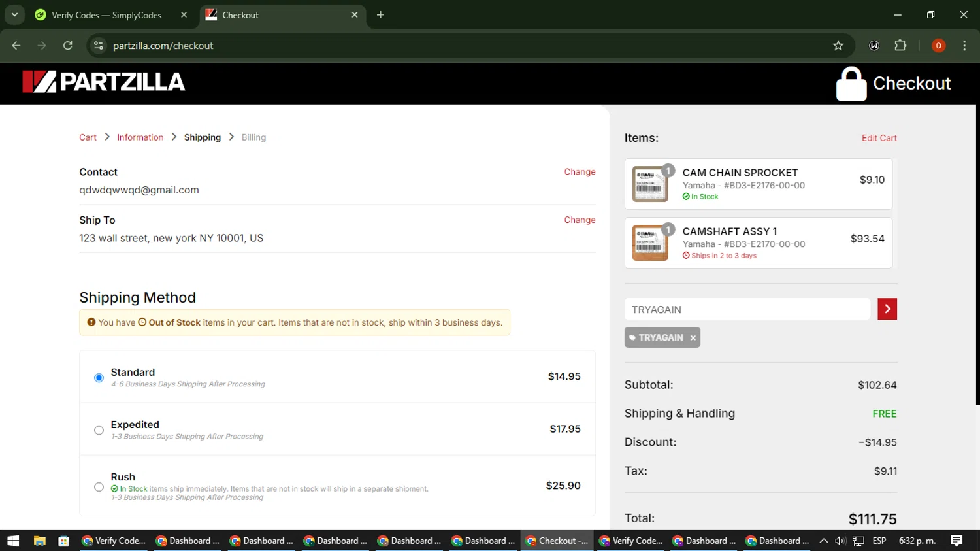Click the Partzilla logo
This screenshot has width=980, height=551.
point(103,82)
